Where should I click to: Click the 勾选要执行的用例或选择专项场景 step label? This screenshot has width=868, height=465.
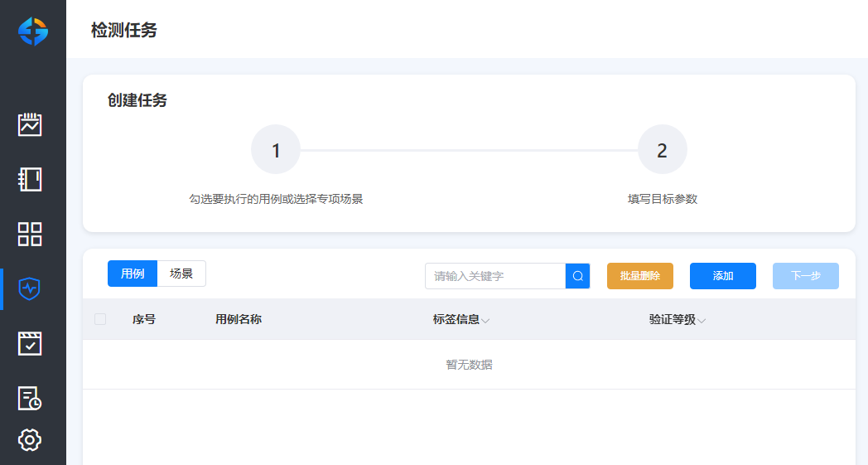276,199
